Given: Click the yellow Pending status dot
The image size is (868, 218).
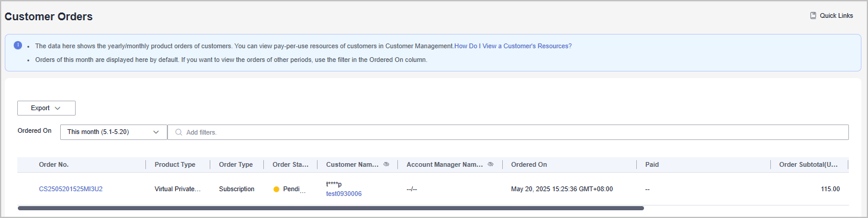Looking at the screenshot, I should [x=276, y=189].
